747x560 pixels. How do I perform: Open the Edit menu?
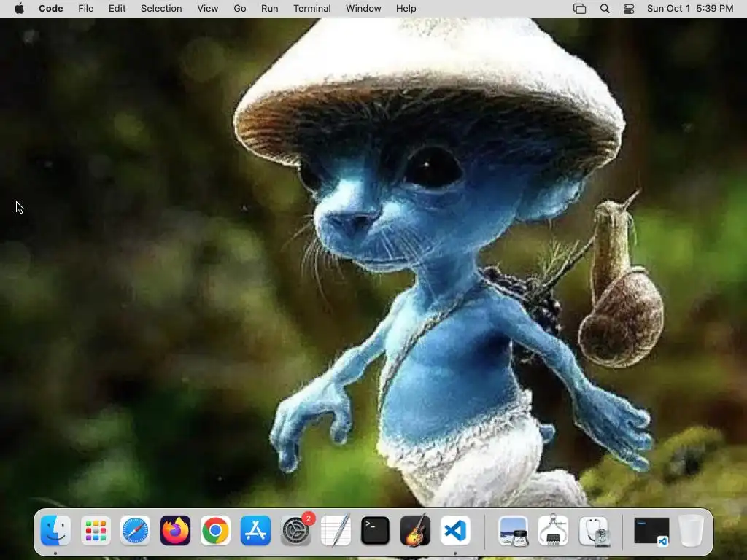(x=117, y=9)
